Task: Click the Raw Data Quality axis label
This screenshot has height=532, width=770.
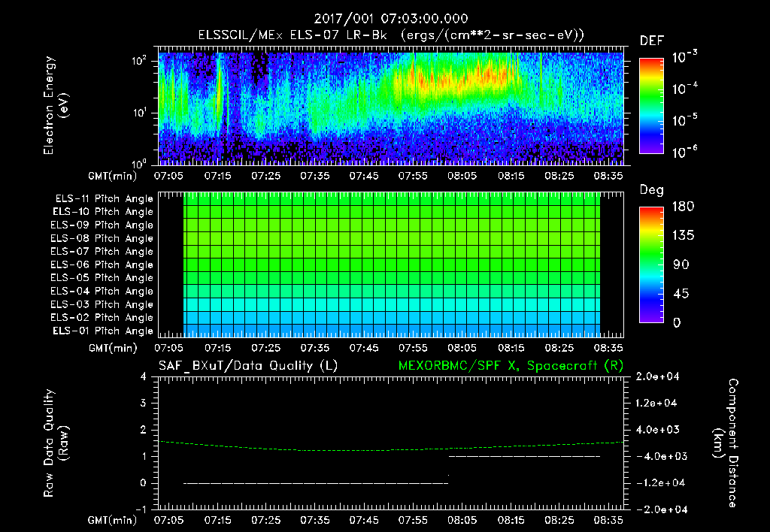Action: 56,443
